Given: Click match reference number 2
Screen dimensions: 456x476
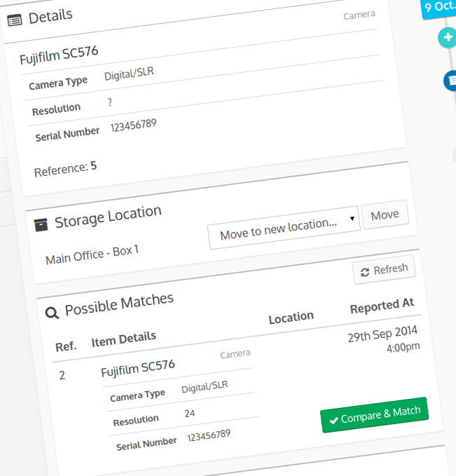Looking at the screenshot, I should [x=62, y=376].
